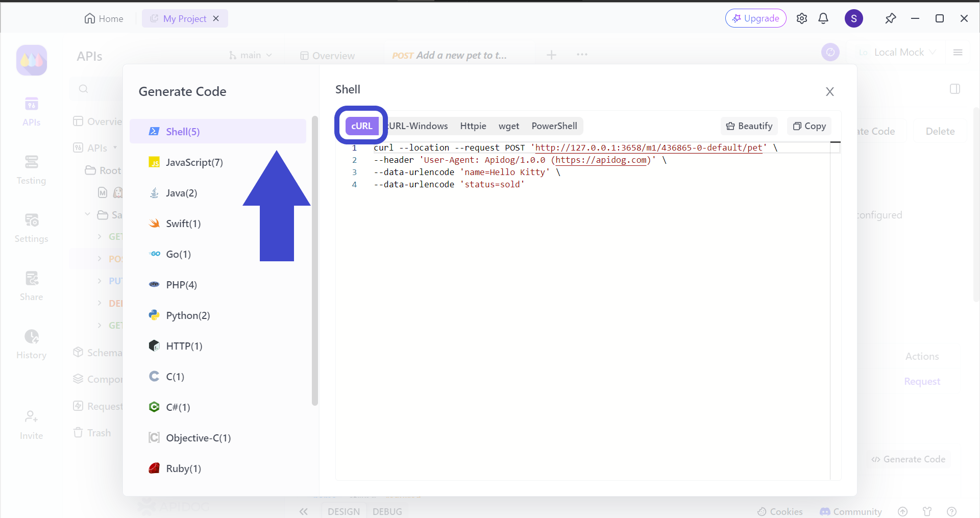
Task: Toggle always-on-top with the pin icon
Action: (891, 18)
